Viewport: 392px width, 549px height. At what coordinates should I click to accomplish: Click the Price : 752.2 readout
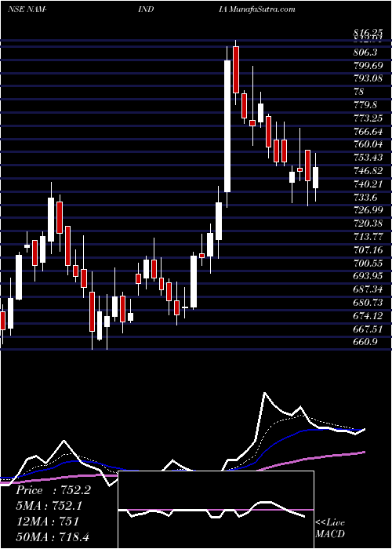53,490
